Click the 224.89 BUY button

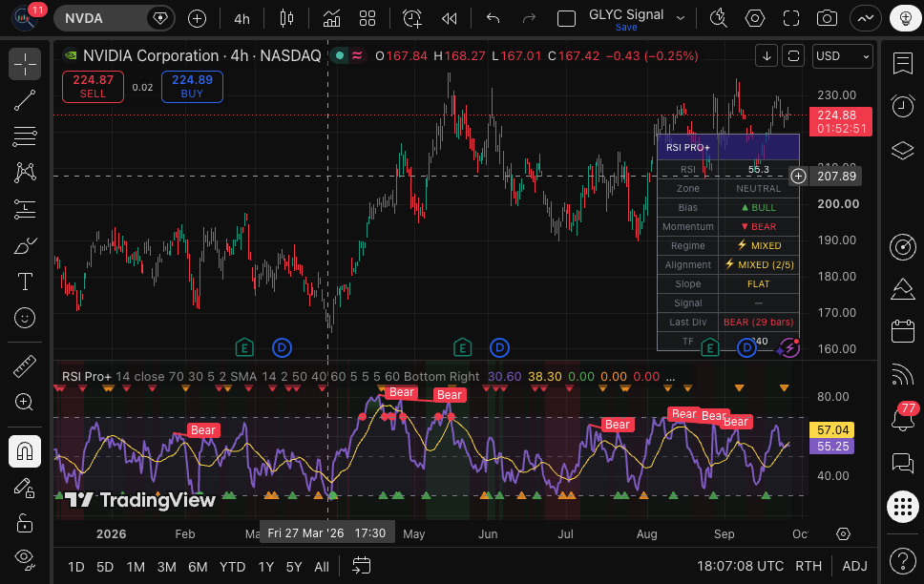[192, 87]
